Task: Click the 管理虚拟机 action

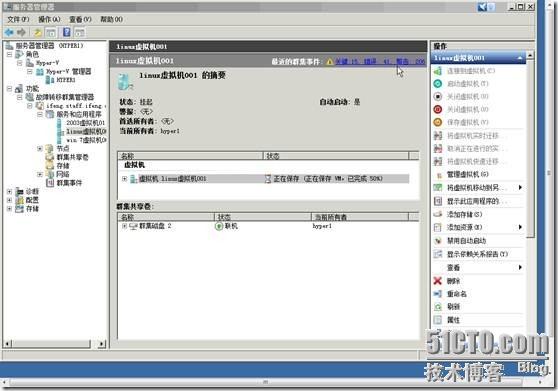Action: coord(467,174)
